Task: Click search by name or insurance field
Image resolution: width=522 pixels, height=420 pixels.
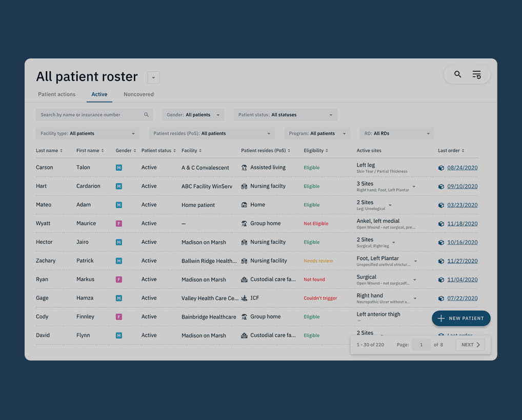Action: point(94,115)
